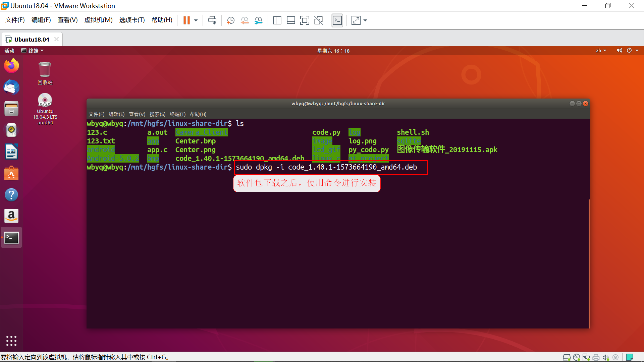
Task: Open the 虚拟机(M) menu
Action: [98, 20]
